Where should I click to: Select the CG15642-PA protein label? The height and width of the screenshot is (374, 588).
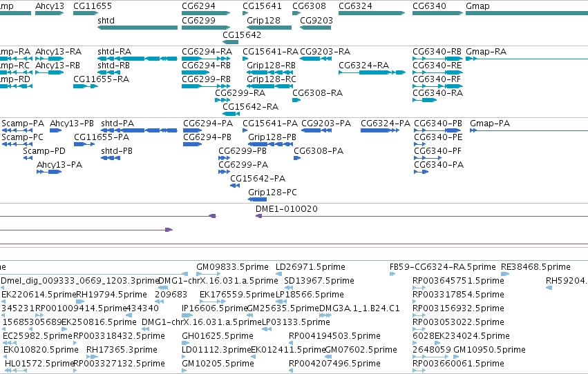[x=258, y=179]
